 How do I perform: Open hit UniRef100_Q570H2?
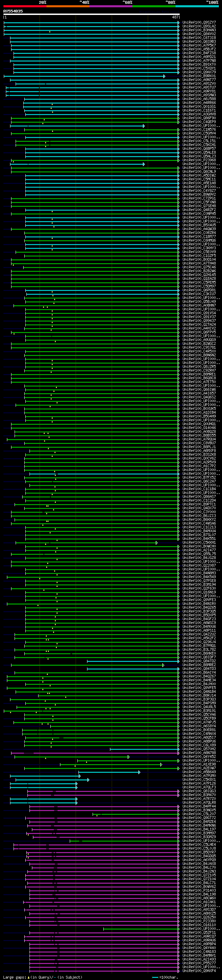[x=199, y=749]
